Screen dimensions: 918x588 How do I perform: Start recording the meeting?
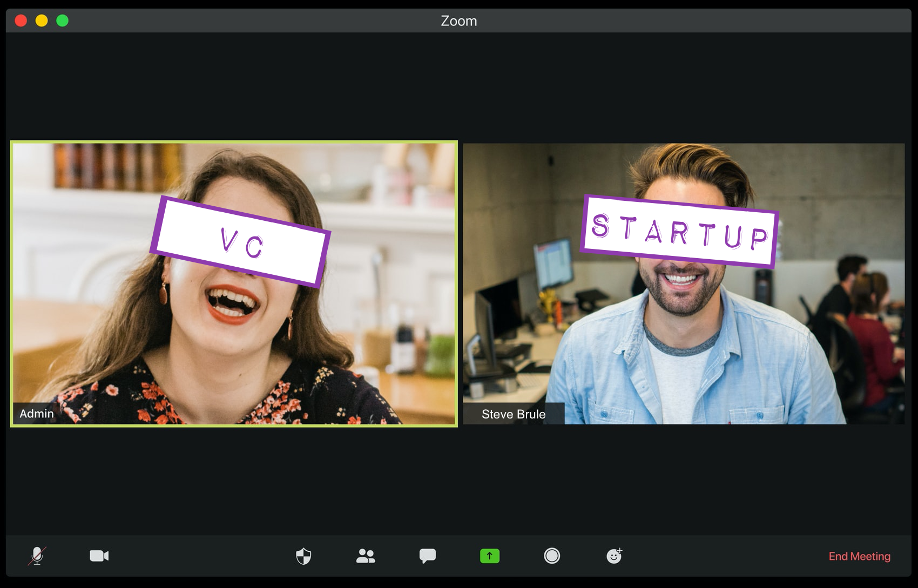[551, 556]
